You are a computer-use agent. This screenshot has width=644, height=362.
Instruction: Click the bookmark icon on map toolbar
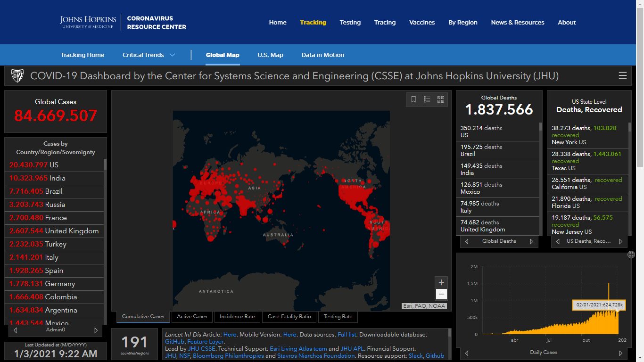[x=413, y=99]
